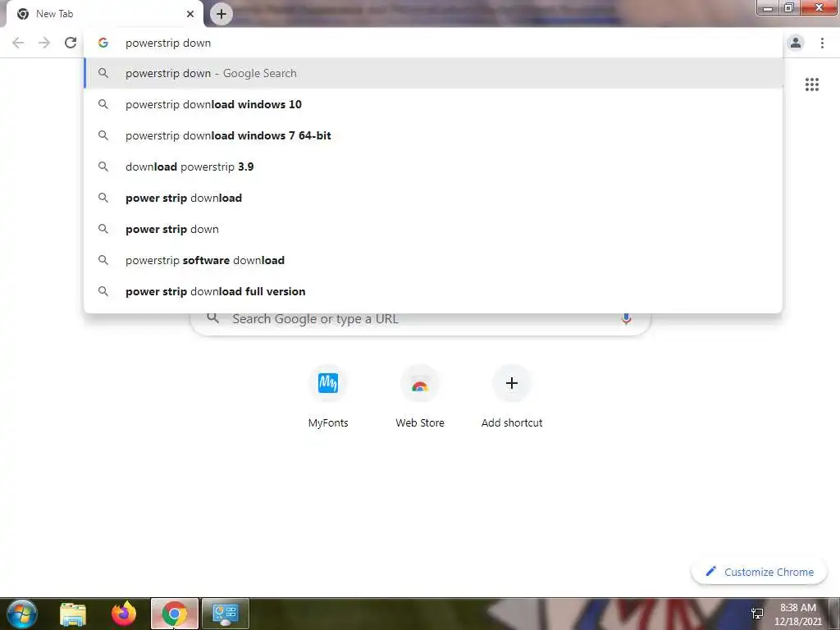Open the Web Store shortcut
This screenshot has width=840, height=630.
[420, 396]
